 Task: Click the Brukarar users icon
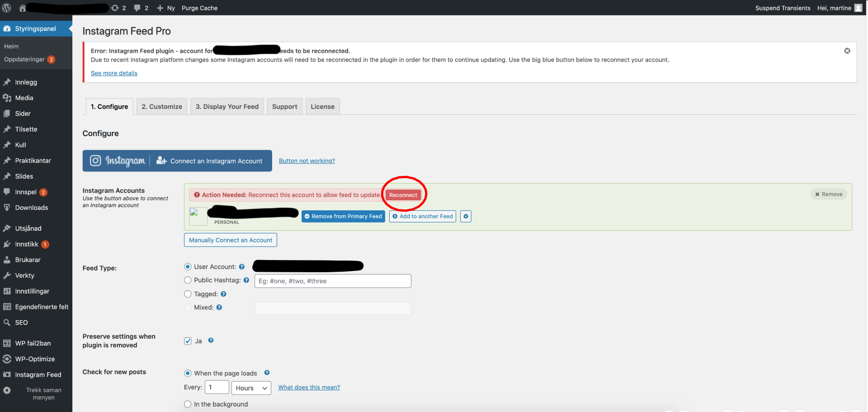point(7,260)
